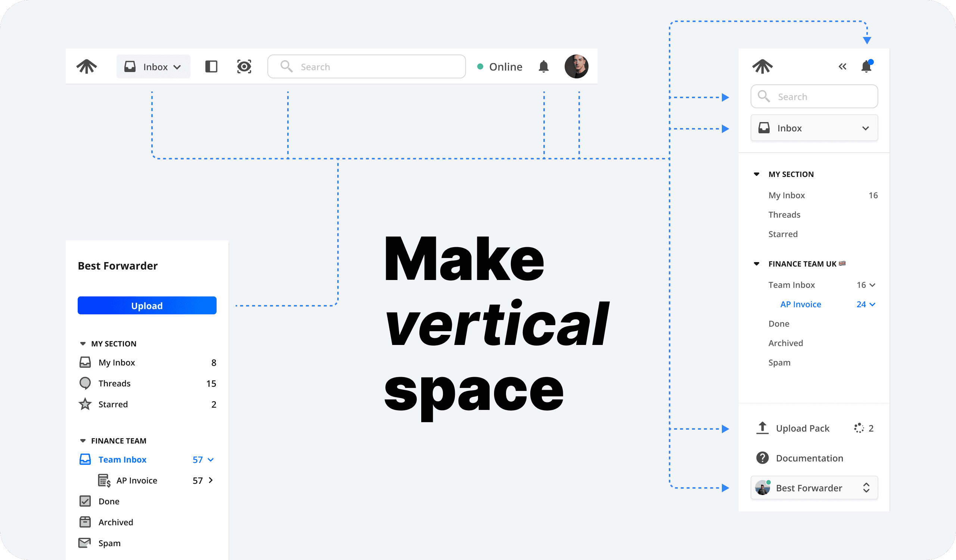Collapse sidebar with double-chevron icon
Screen dimensions: 956x560
click(x=842, y=67)
